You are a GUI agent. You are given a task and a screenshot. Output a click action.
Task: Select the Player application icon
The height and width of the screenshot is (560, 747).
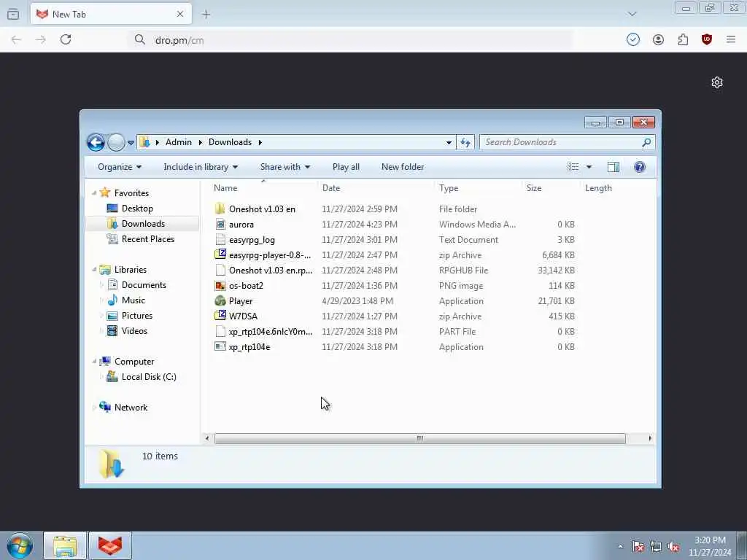pyautogui.click(x=220, y=301)
